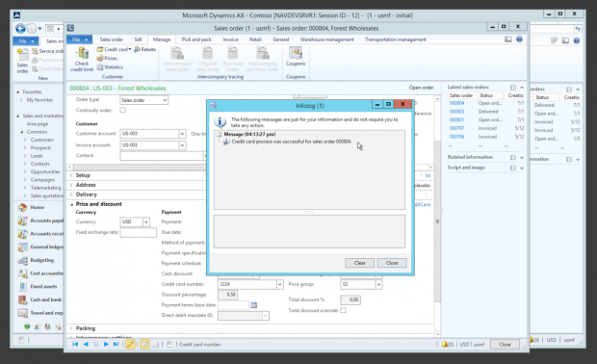
Task: Click the Discount percentage field
Action: pos(227,295)
